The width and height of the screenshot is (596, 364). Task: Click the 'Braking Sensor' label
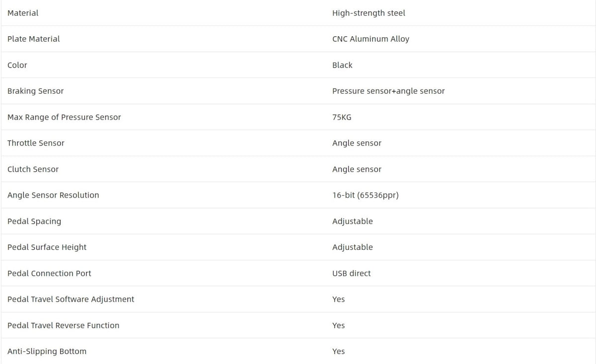coord(35,91)
